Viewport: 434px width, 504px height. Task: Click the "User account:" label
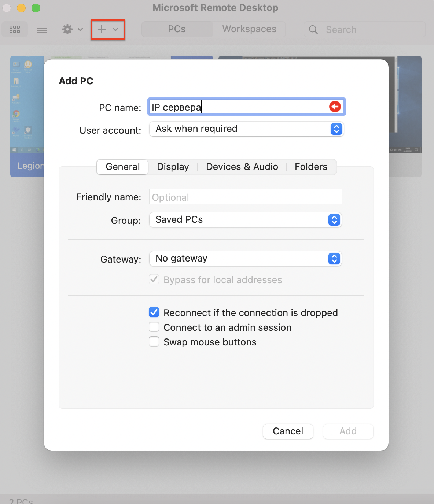(x=110, y=130)
